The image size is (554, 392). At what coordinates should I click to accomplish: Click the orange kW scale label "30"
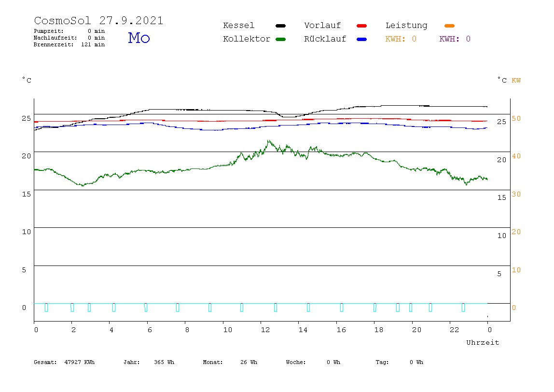(x=516, y=195)
